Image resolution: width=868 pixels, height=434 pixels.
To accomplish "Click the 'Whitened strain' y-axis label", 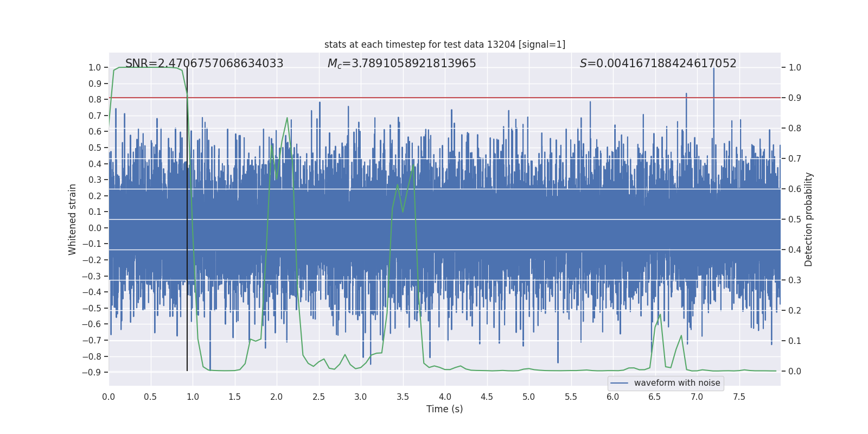I will pyautogui.click(x=72, y=219).
